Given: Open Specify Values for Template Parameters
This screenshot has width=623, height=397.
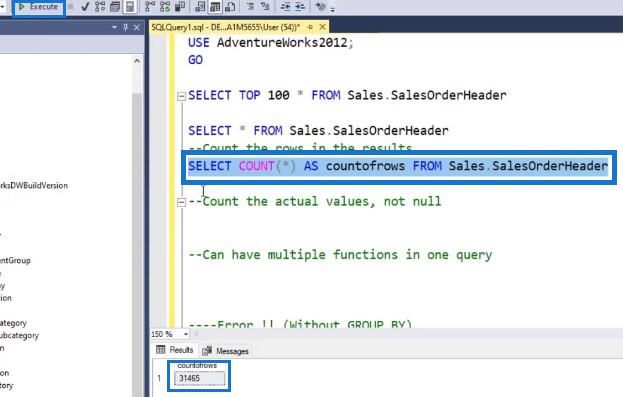Looking at the screenshot, I should tap(321, 7).
